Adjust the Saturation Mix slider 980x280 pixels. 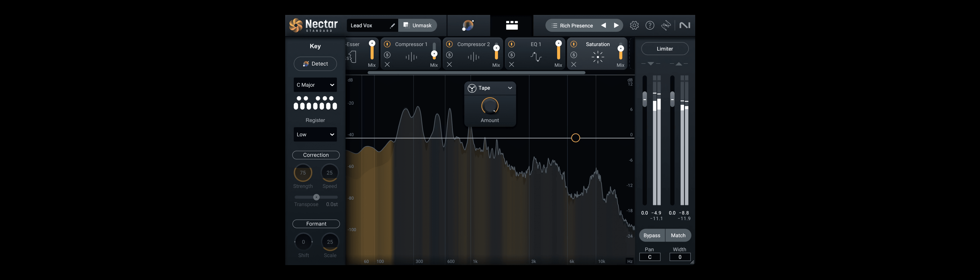point(621,49)
